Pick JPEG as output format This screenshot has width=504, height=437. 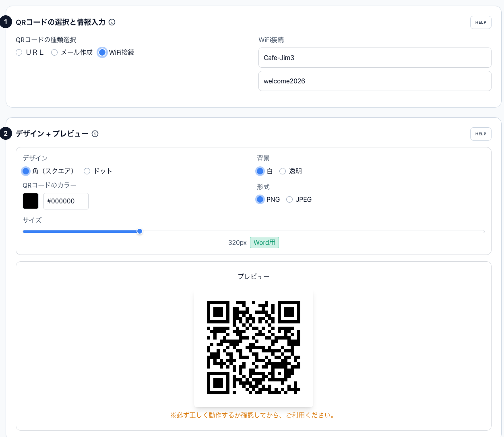point(289,199)
